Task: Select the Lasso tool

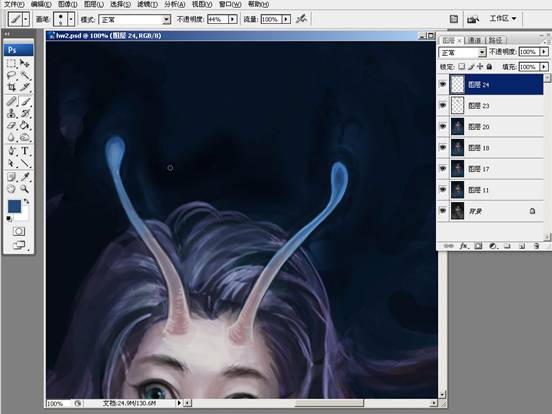Action: (12, 75)
